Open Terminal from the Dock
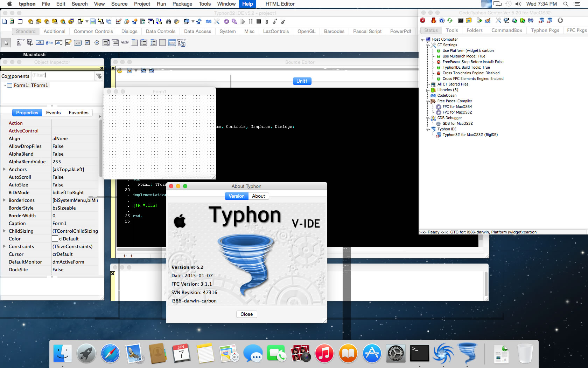This screenshot has height=368, width=588. [419, 353]
